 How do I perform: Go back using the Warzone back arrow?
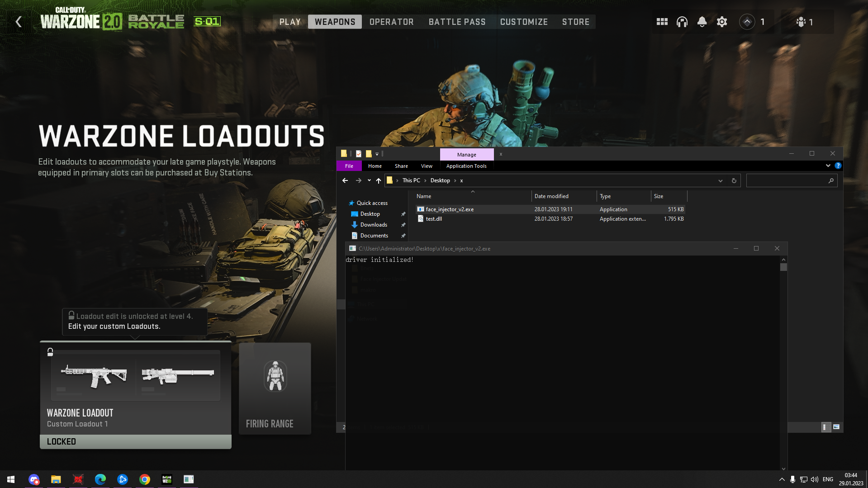tap(19, 22)
